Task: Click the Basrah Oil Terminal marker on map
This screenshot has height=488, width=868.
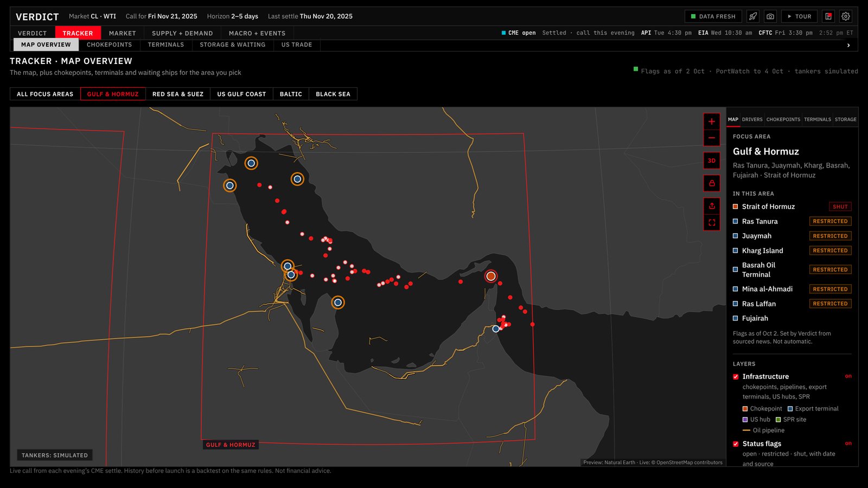Action: [x=251, y=163]
